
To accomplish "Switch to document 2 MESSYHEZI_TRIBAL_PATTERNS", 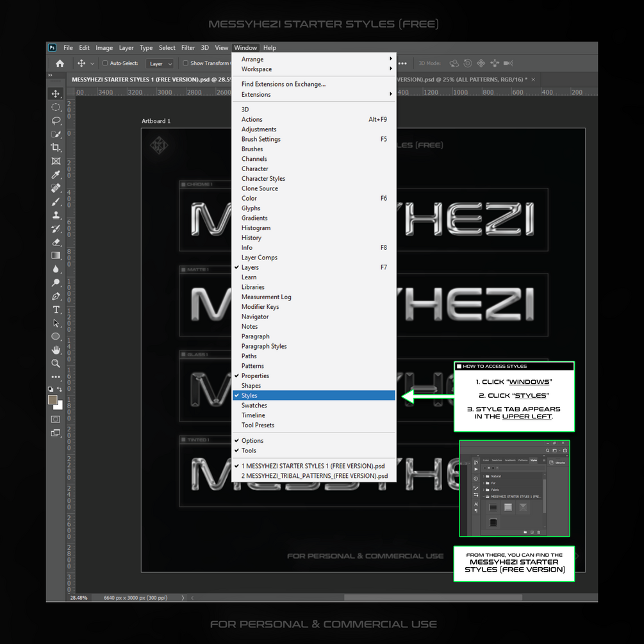I will [314, 476].
